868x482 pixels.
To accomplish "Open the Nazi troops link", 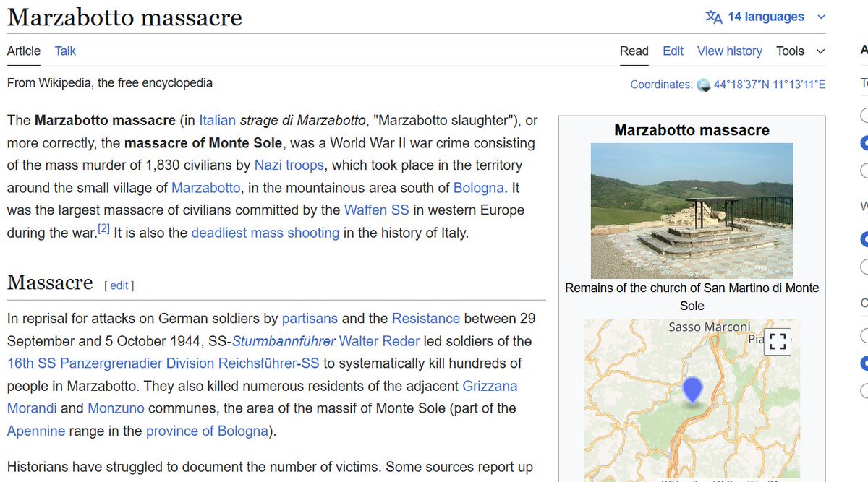I will click(289, 165).
